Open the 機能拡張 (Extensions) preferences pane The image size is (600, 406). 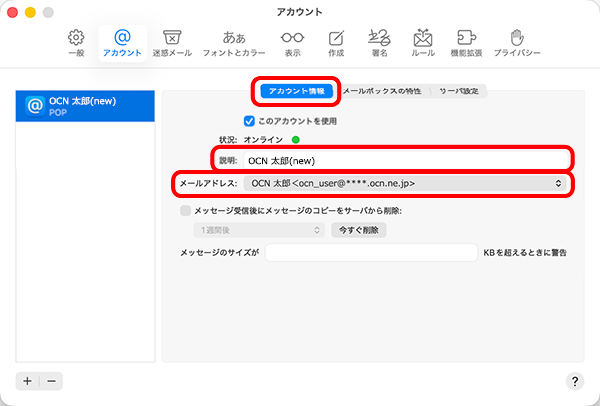(x=469, y=41)
